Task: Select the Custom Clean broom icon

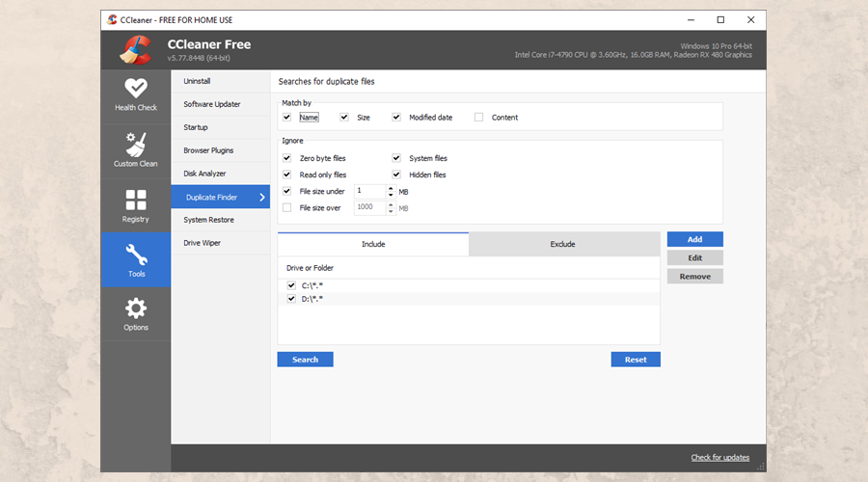Action: (x=136, y=145)
